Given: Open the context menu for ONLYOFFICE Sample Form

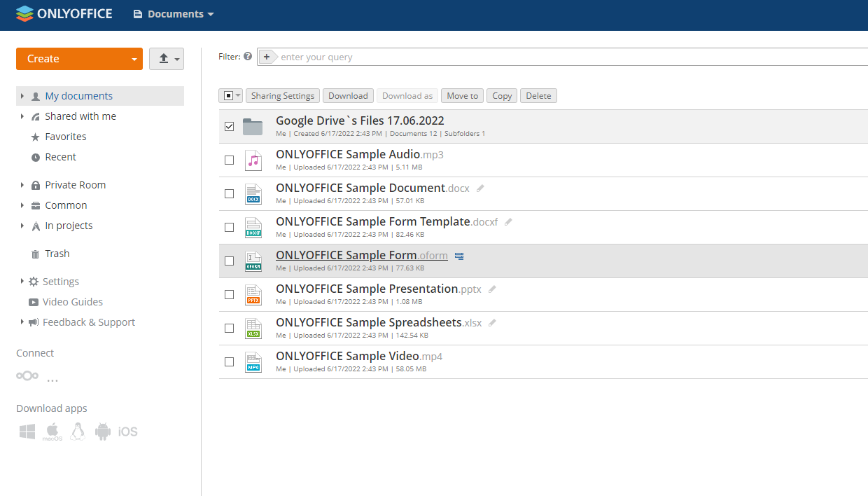Looking at the screenshot, I should coord(459,256).
